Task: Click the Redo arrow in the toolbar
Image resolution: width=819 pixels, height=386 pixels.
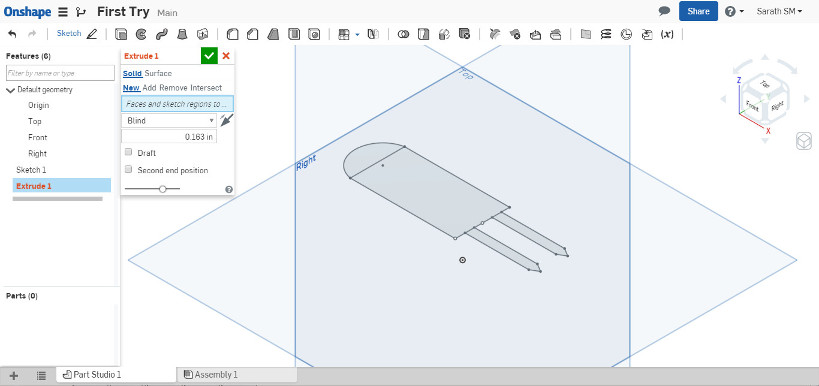Action: (32, 34)
